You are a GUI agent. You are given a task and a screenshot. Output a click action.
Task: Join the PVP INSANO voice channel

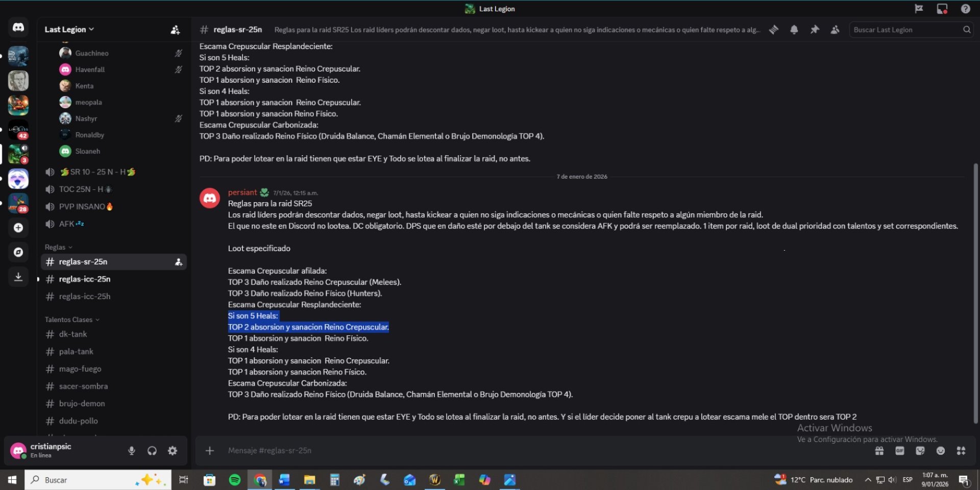pyautogui.click(x=82, y=207)
